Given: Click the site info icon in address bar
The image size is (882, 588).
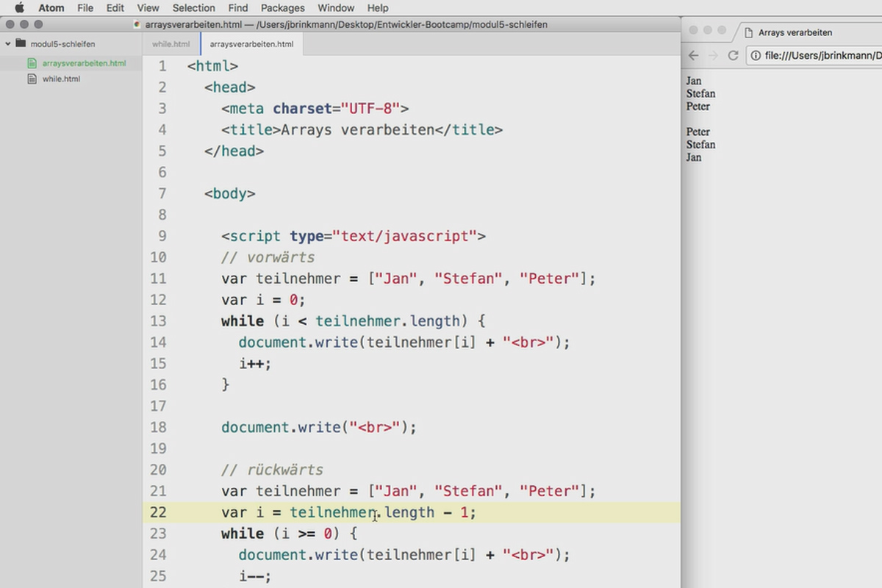Looking at the screenshot, I should (x=756, y=55).
